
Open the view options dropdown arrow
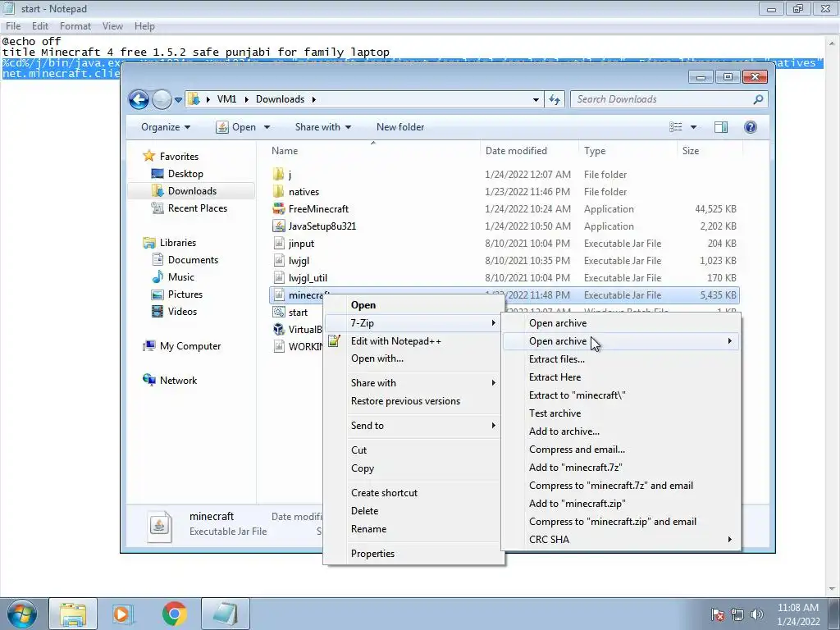[693, 127]
